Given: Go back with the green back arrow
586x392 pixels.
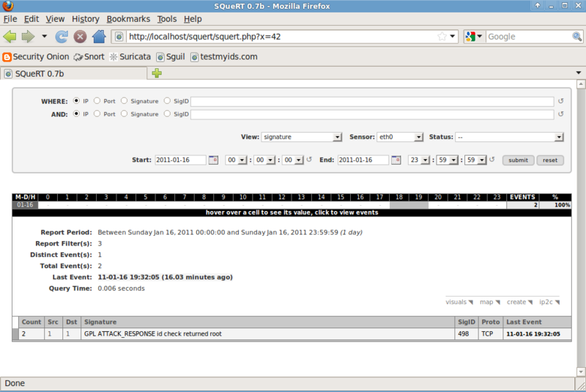Looking at the screenshot, I should click(10, 37).
